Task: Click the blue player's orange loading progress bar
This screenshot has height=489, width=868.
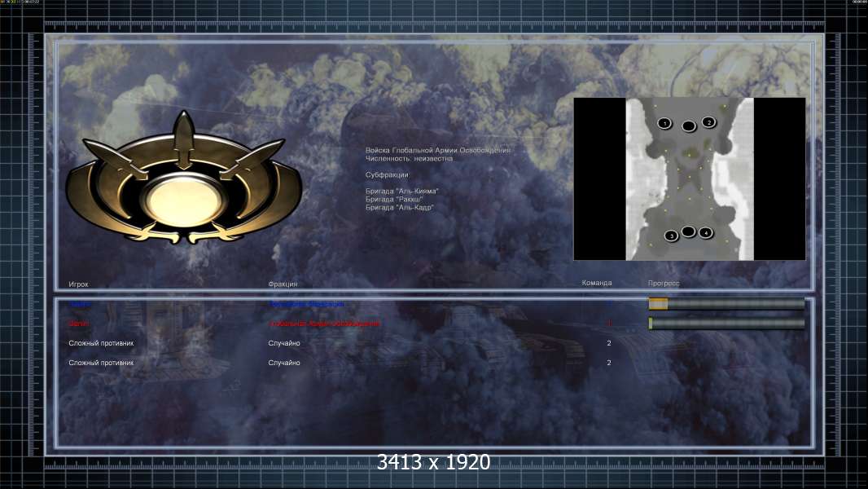Action: [x=726, y=303]
